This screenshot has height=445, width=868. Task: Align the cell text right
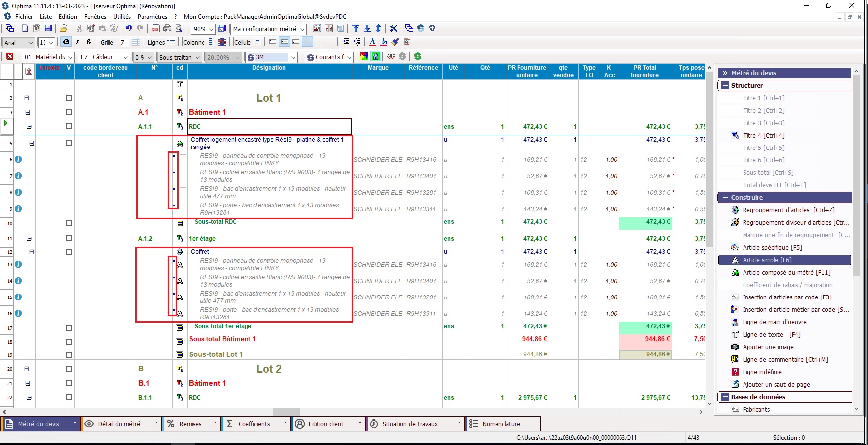330,42
